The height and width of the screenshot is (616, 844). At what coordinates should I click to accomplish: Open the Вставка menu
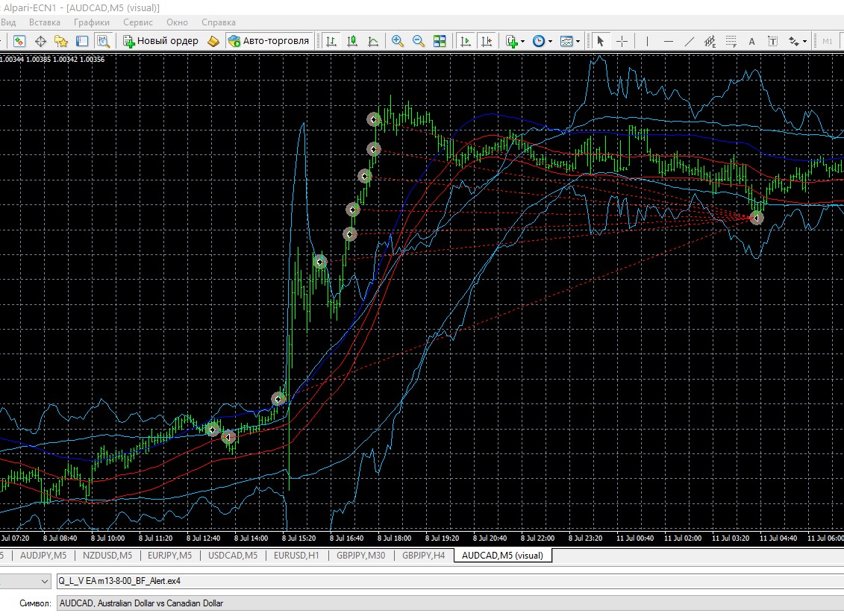click(x=45, y=22)
